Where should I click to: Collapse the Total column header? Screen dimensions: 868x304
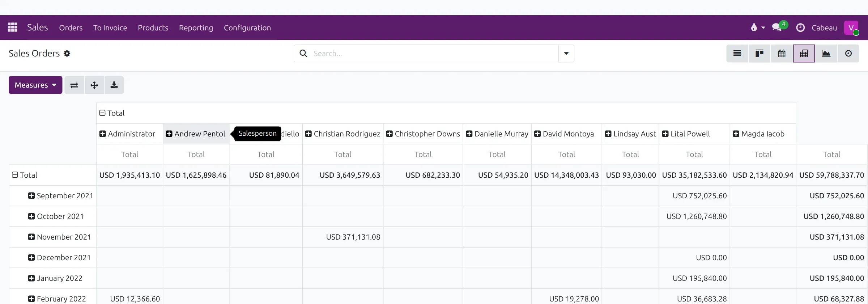pyautogui.click(x=112, y=113)
